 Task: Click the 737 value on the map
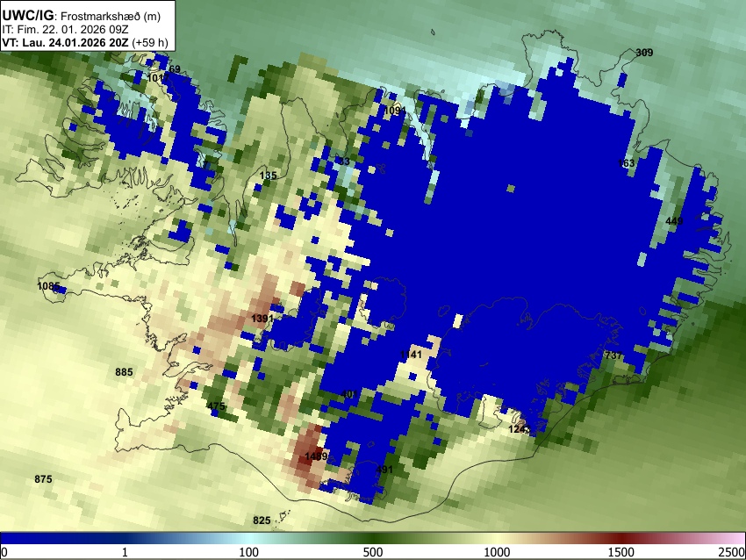(613, 355)
